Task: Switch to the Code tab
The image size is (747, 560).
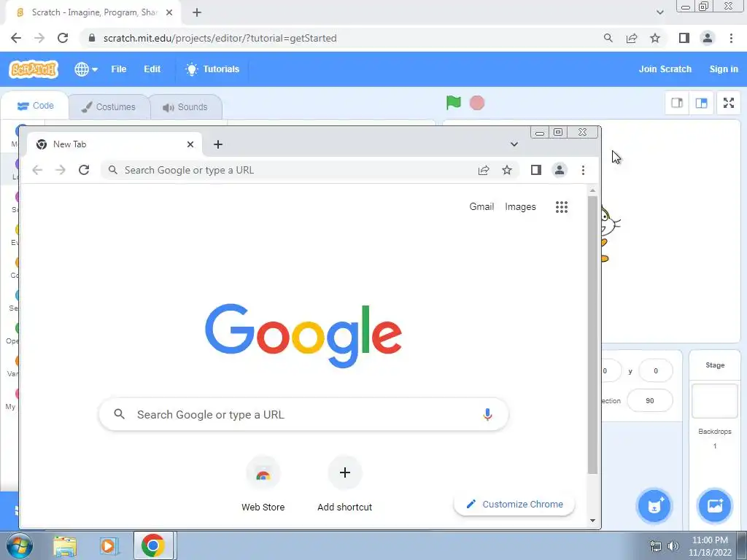Action: click(x=35, y=106)
